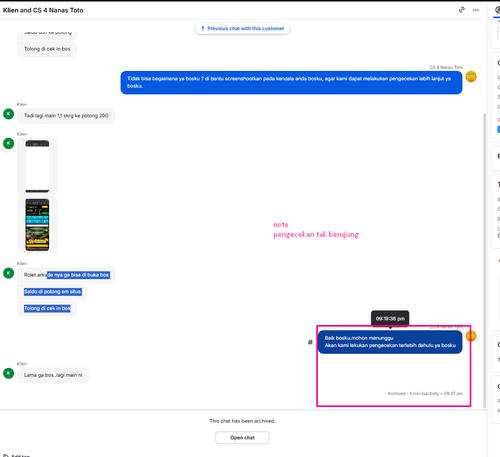This screenshot has width=500, height=457.
Task: Click the Klien avatar beside 'Lama ga bos' message
Action: pyautogui.click(x=9, y=373)
